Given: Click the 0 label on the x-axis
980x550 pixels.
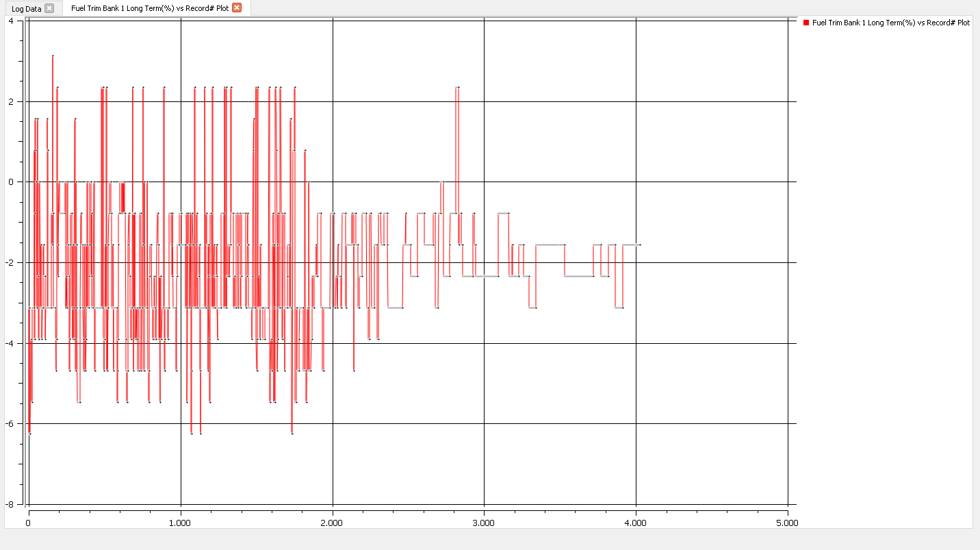Looking at the screenshot, I should click(x=28, y=523).
